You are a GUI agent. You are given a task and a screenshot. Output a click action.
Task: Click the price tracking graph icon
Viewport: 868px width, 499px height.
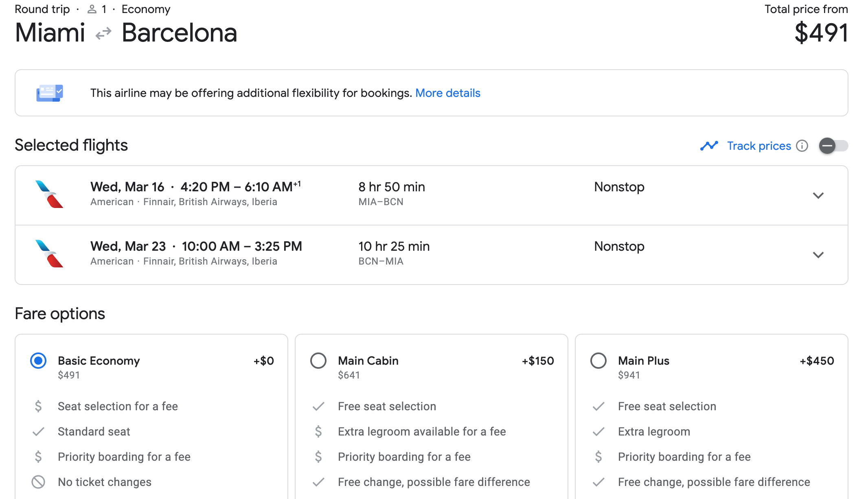pos(709,146)
